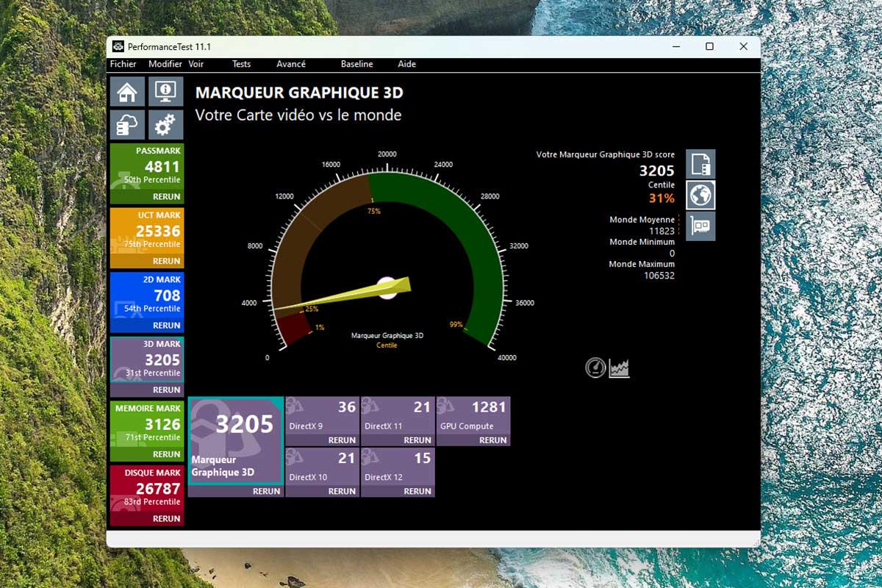Maximize the PerformanceTest window
Viewport: 882px width, 588px height.
tap(709, 46)
